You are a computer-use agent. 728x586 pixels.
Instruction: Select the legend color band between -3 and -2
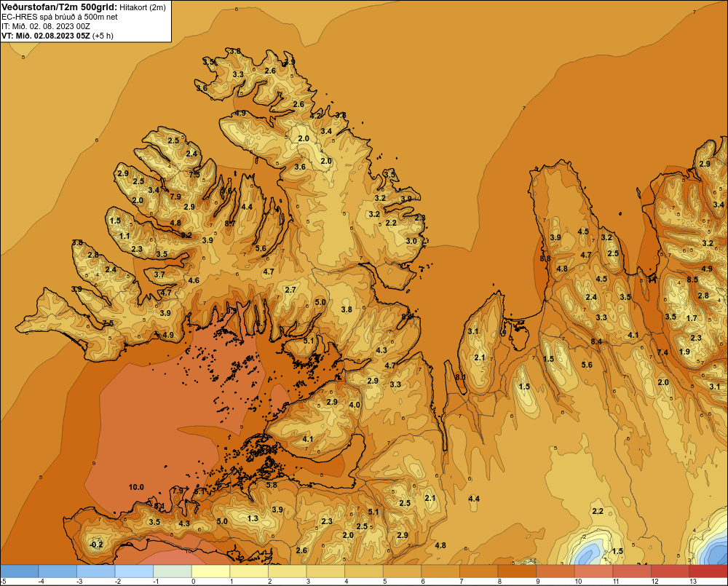coord(95,571)
